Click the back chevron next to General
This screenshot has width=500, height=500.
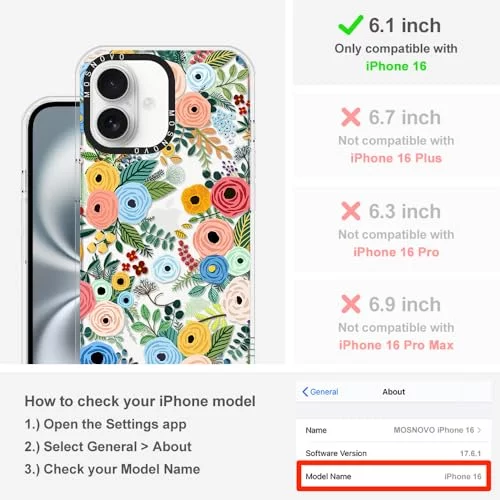pyautogui.click(x=305, y=392)
